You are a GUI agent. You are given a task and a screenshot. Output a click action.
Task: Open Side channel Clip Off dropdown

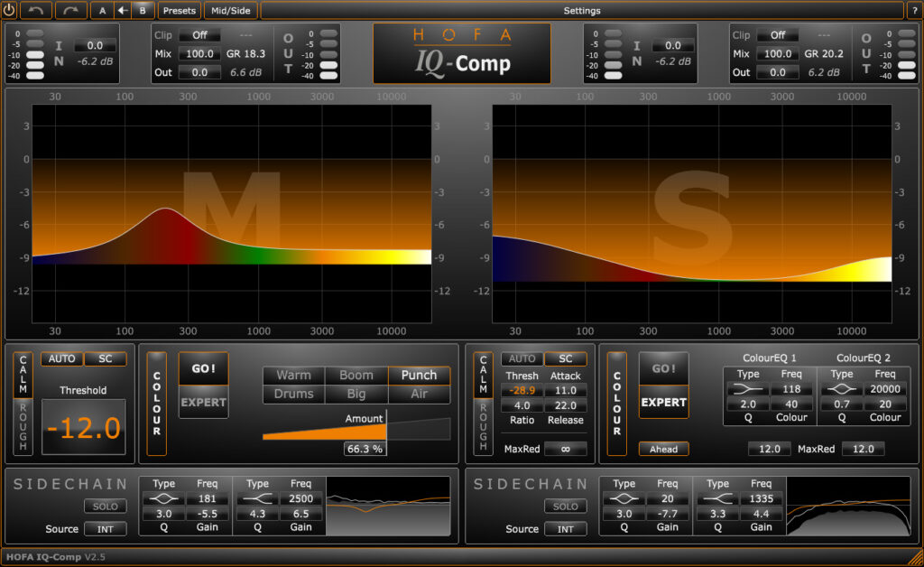[778, 35]
